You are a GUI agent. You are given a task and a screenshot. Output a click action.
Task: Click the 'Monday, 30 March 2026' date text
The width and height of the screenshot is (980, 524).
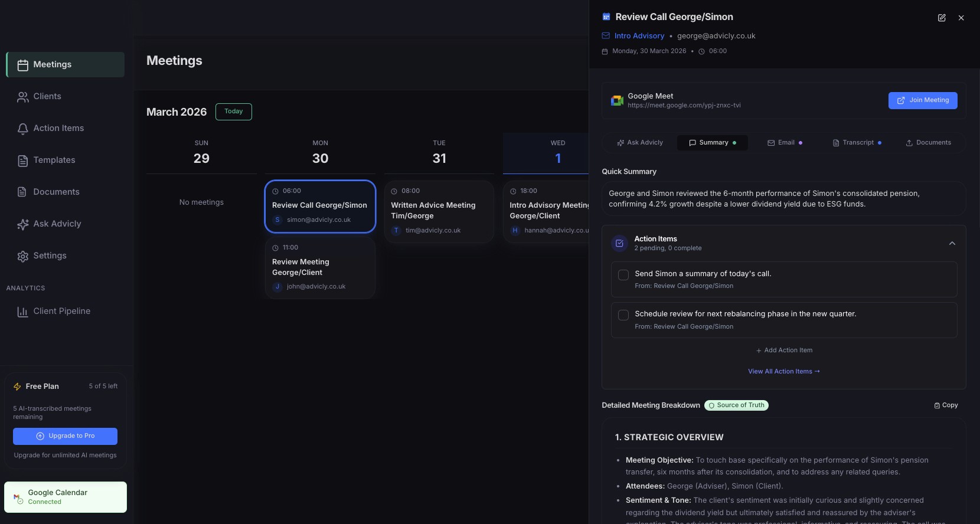pos(649,51)
